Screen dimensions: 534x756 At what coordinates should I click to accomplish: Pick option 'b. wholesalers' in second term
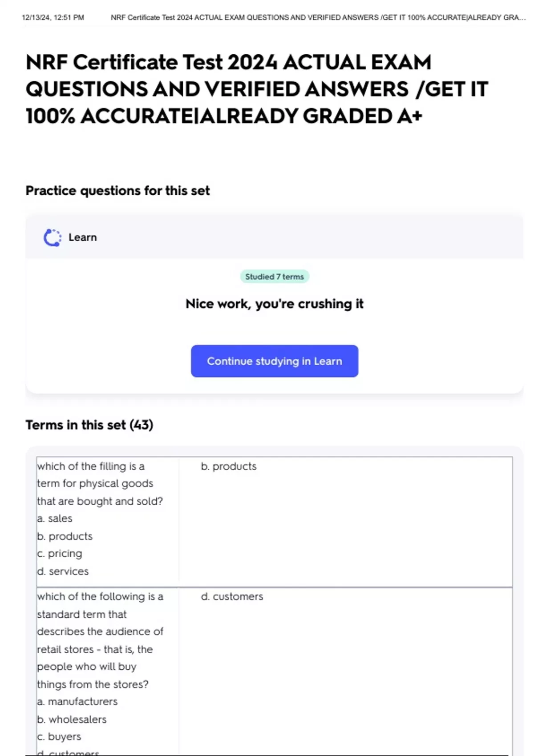(x=72, y=719)
